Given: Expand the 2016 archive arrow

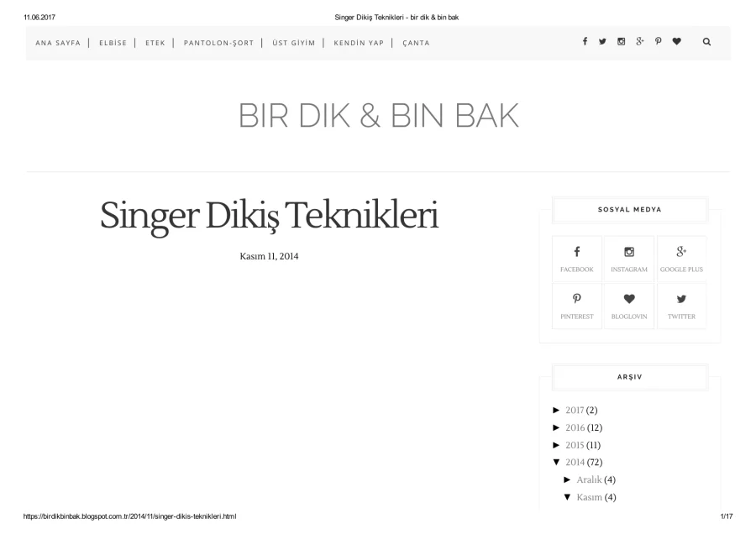Looking at the screenshot, I should pyautogui.click(x=556, y=427).
